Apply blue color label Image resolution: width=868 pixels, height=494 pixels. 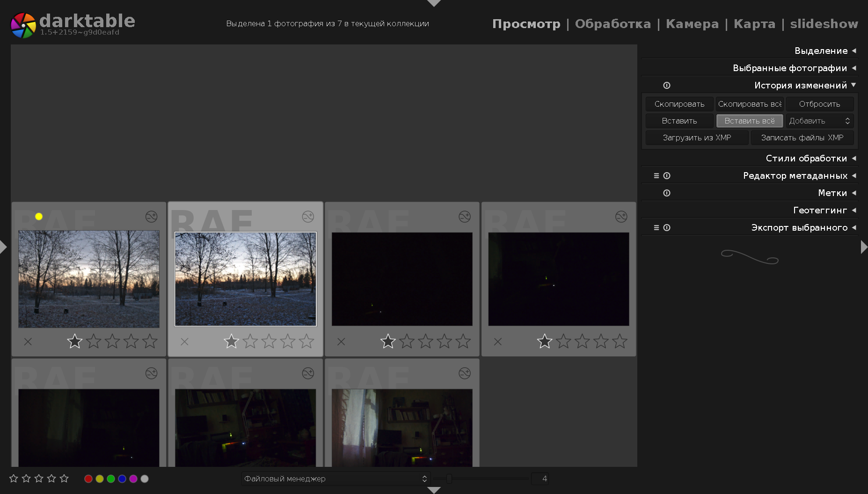122,479
